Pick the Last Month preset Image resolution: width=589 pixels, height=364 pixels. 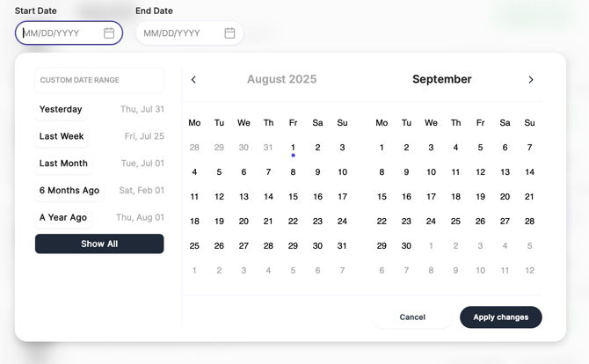pos(63,164)
